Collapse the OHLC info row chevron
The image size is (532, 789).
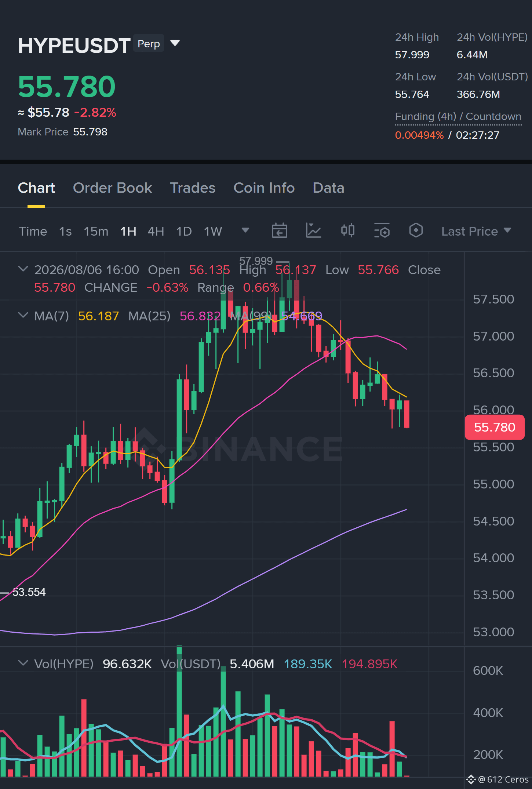click(x=23, y=269)
